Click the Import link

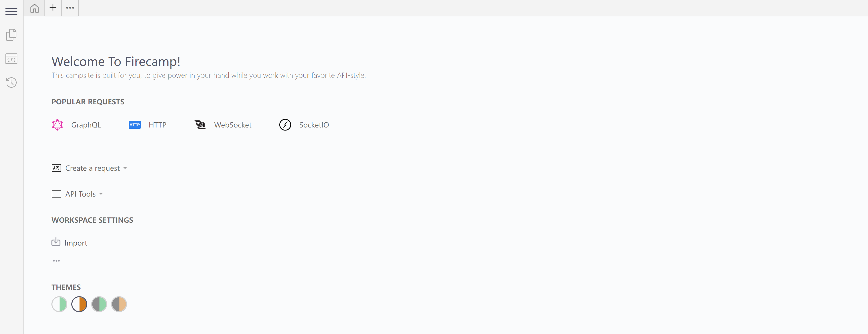pos(76,243)
